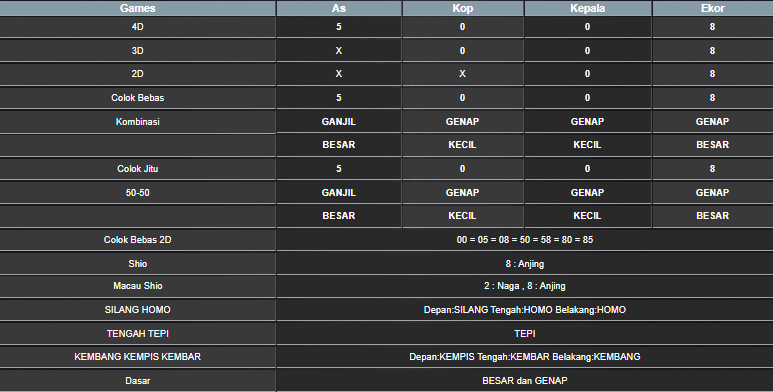
Task: Click Ekor value 8 in 4D row
Action: 712,27
